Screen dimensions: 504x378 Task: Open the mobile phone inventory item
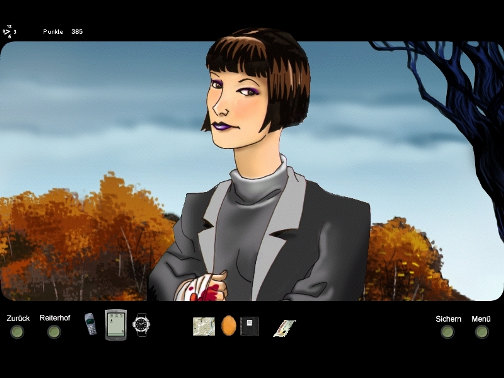tap(90, 324)
